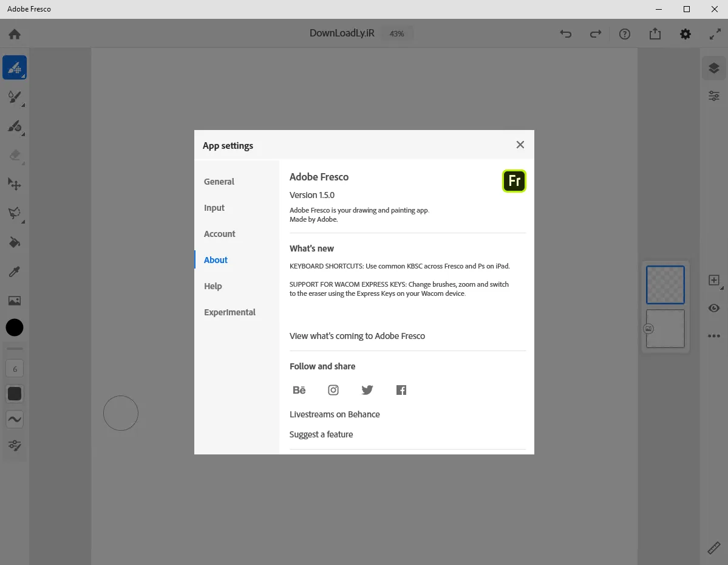Open the Twitter social icon

pyautogui.click(x=367, y=390)
